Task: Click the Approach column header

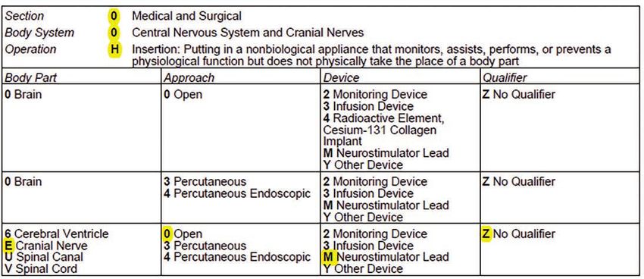Action: pyautogui.click(x=189, y=77)
